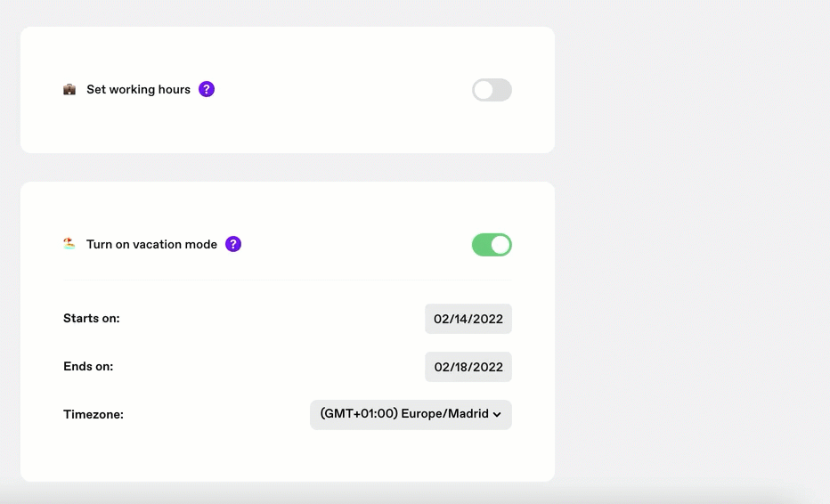The width and height of the screenshot is (830, 504).
Task: Click the year 2022 in the end date
Action: click(x=489, y=367)
